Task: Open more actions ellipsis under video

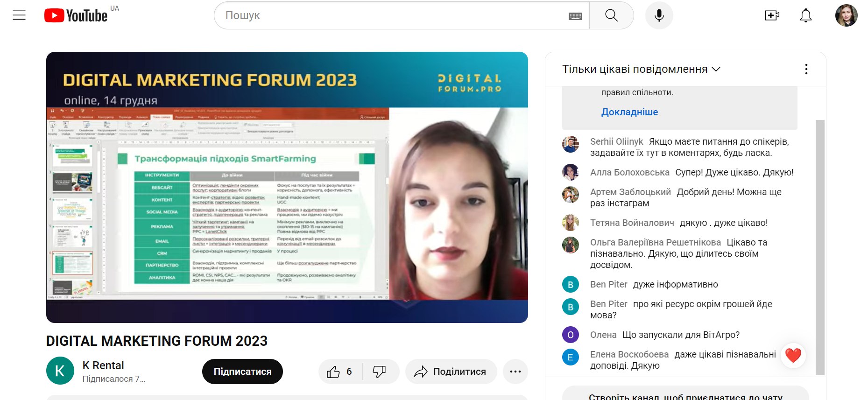Action: [x=515, y=372]
